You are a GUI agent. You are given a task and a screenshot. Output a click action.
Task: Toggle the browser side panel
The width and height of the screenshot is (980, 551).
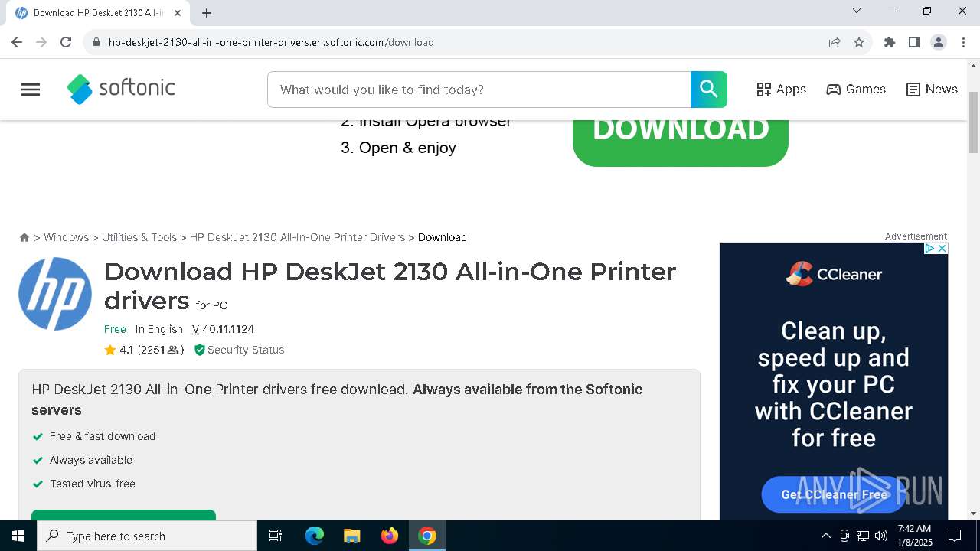[914, 42]
